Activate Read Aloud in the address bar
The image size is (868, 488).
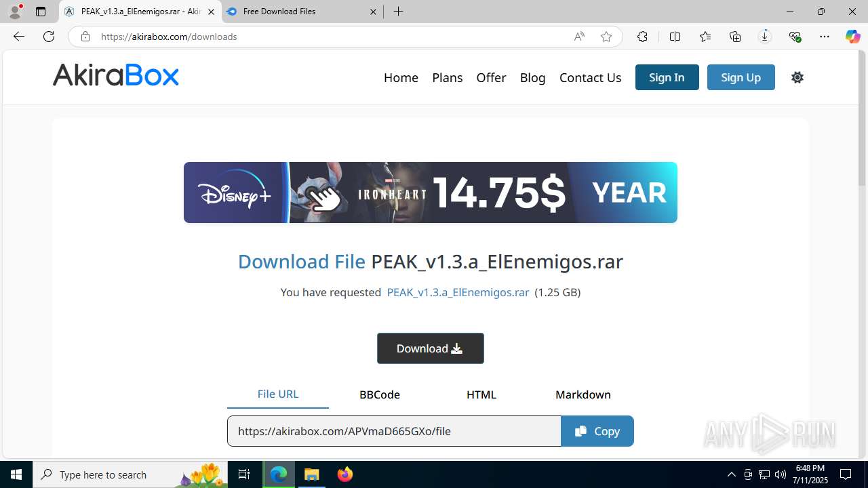tap(579, 37)
